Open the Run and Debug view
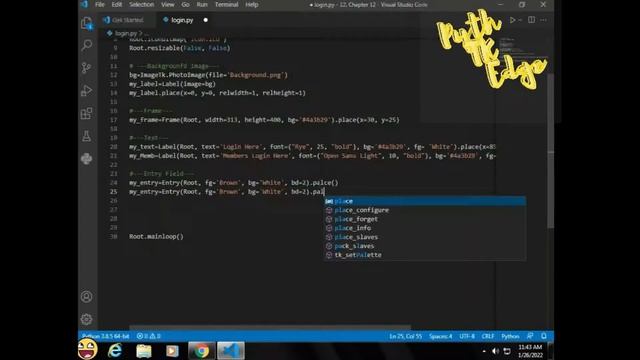 [87, 90]
